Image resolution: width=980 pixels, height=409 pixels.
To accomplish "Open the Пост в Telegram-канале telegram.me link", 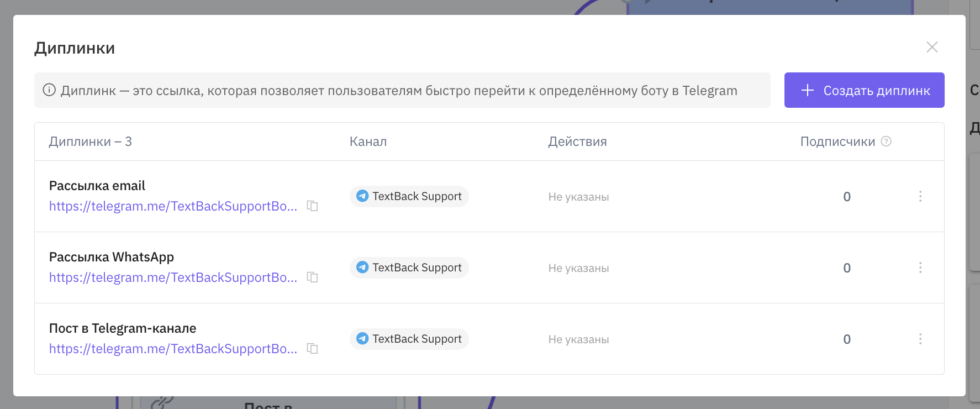I will [x=173, y=349].
